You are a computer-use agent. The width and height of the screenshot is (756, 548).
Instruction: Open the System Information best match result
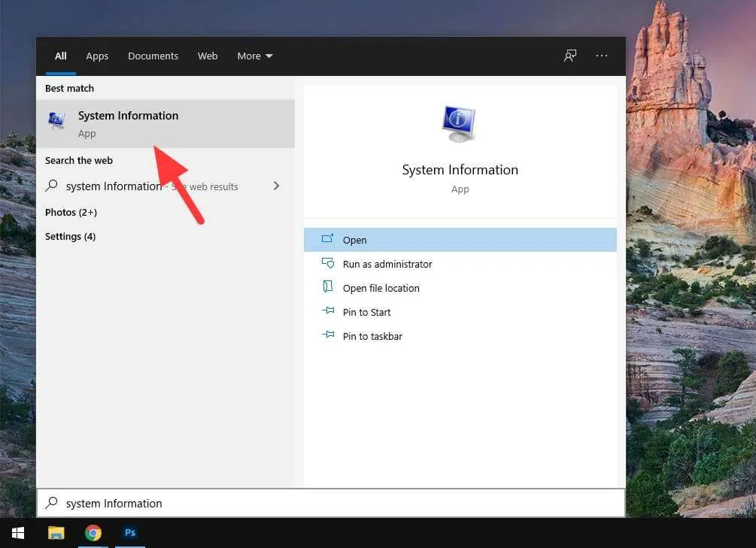click(165, 124)
